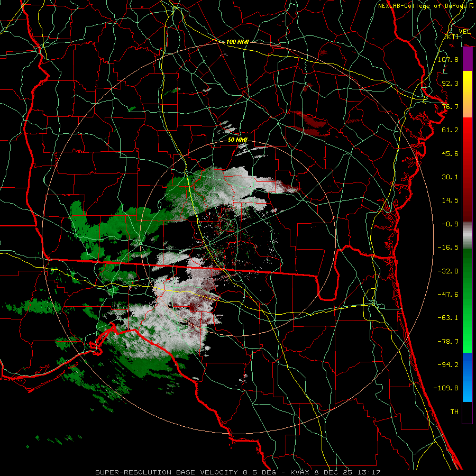Click the 107.8 legend value
The width and height of the screenshot is (476, 476).
point(448,59)
